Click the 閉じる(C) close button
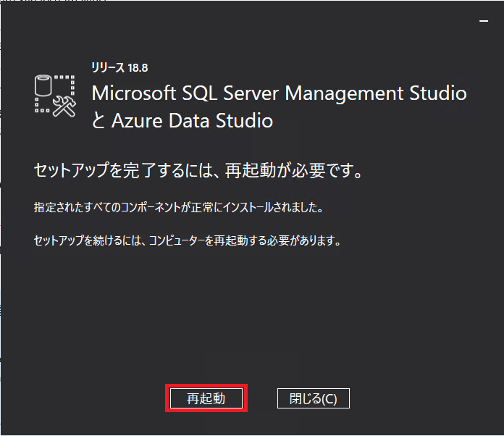Image resolution: width=504 pixels, height=436 pixels. pyautogui.click(x=314, y=398)
